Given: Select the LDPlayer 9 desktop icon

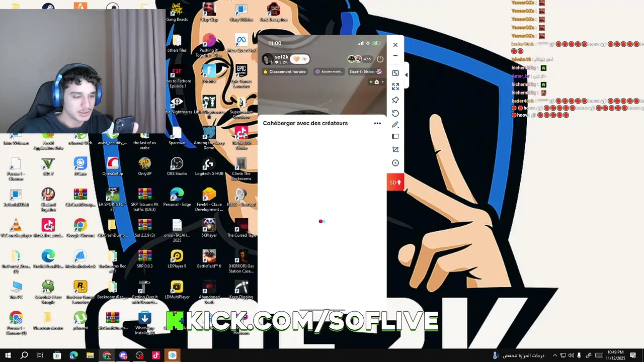Looking at the screenshot, I should click(177, 259).
